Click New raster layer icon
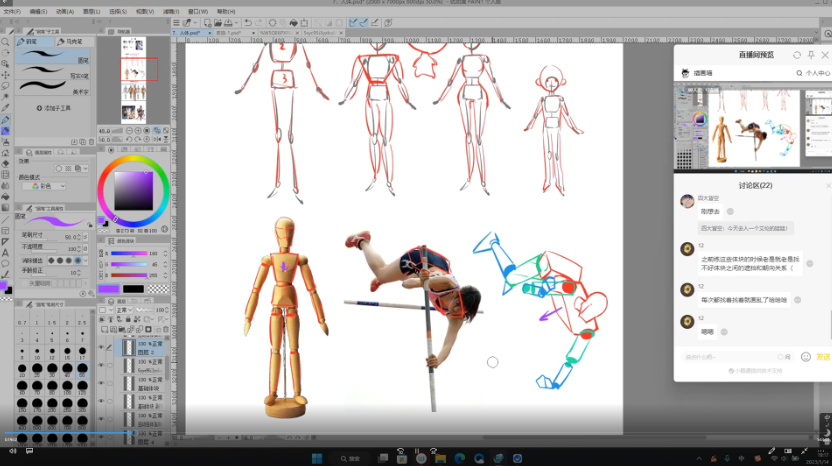 coord(105,330)
